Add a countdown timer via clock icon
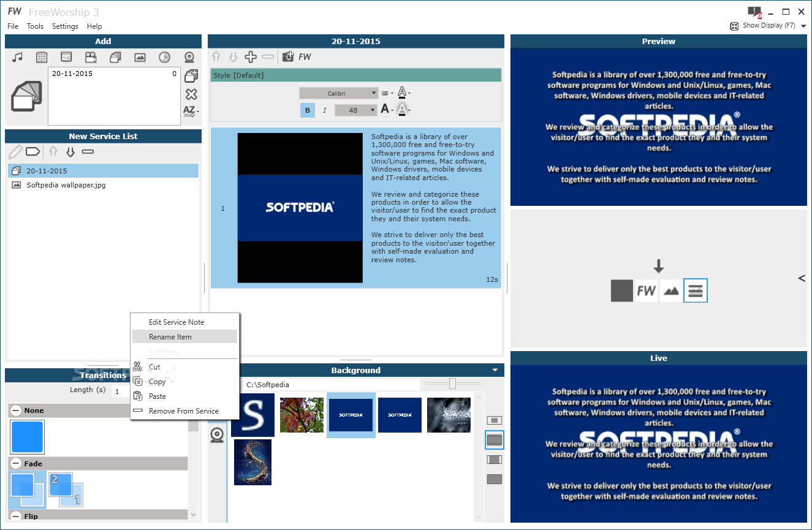 164,57
